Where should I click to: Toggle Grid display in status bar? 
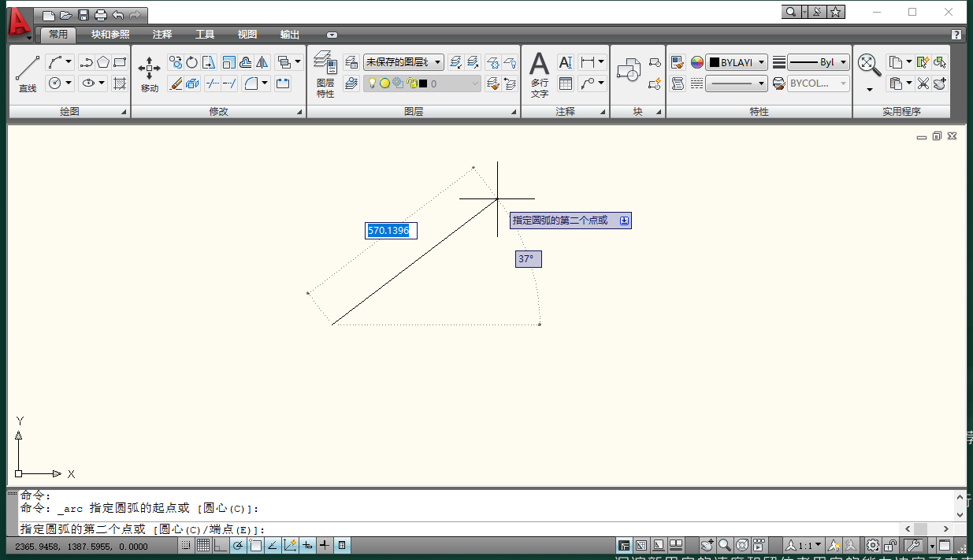(x=202, y=545)
